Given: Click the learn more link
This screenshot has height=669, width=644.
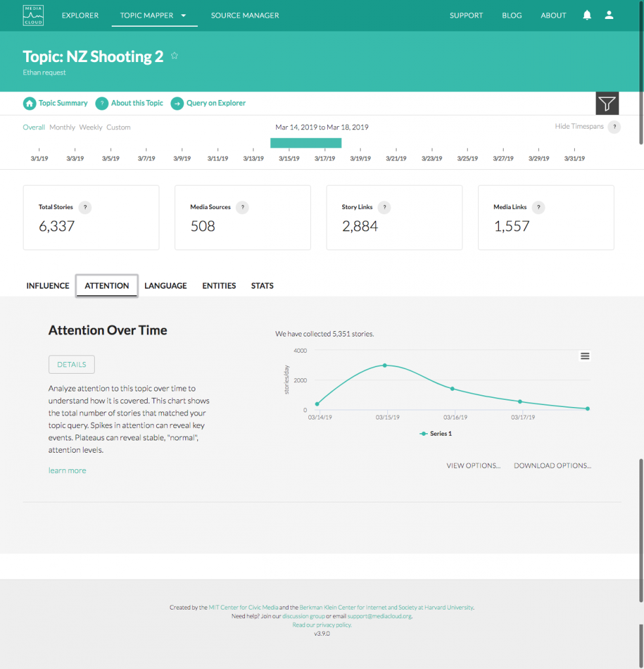Looking at the screenshot, I should (x=67, y=470).
